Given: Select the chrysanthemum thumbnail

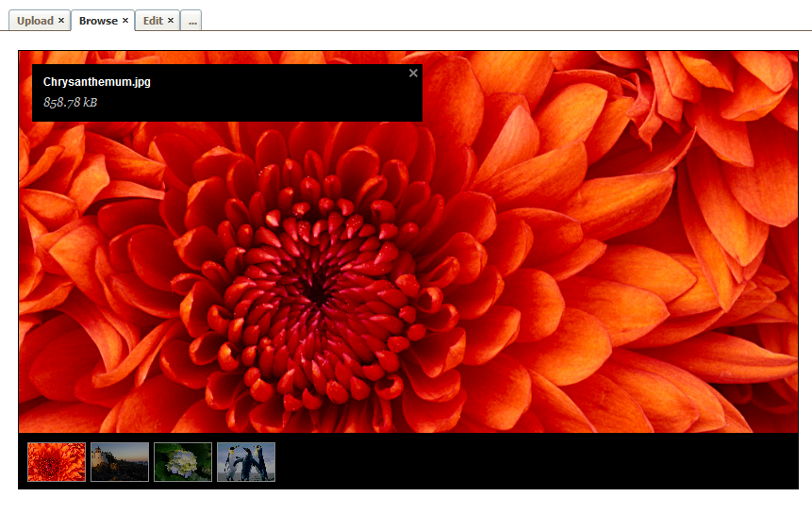Looking at the screenshot, I should coord(57,462).
